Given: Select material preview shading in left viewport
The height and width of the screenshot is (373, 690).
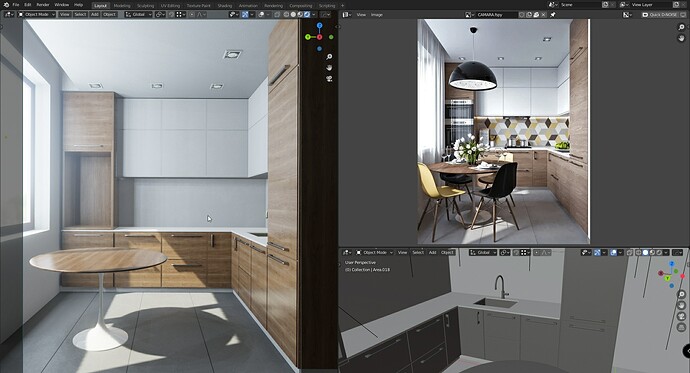Looking at the screenshot, I should tap(300, 15).
